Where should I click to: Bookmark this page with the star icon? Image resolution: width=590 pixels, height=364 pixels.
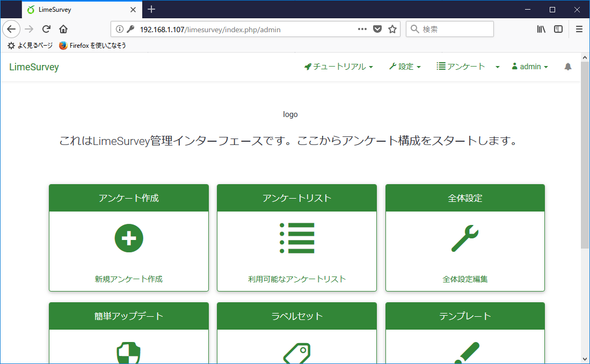(x=392, y=29)
